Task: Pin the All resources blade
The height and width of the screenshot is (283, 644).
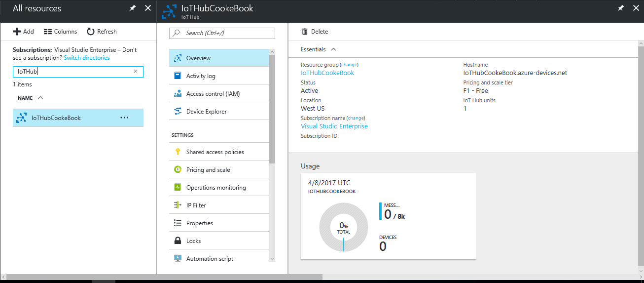Action: [x=133, y=8]
